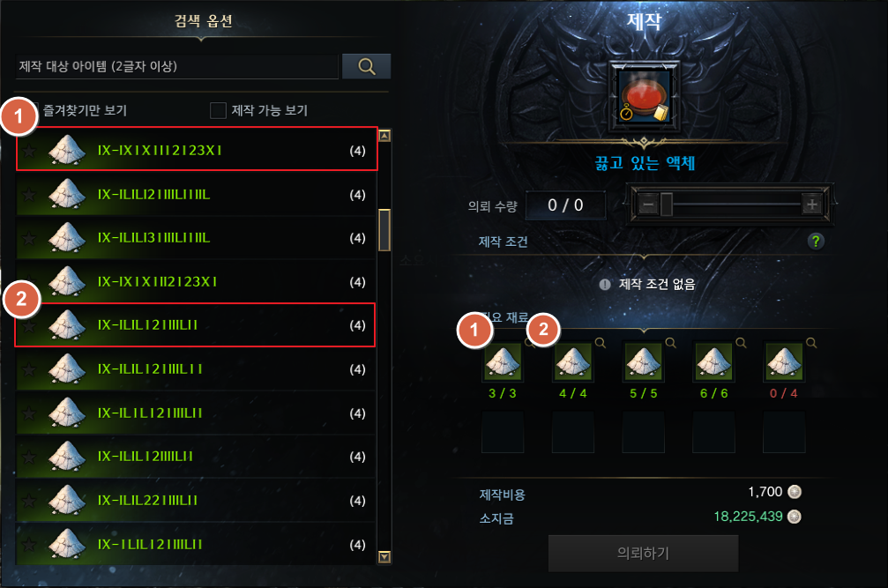Open magnifier on the 4 / 4 material
Screen dimensions: 888x588
click(601, 343)
